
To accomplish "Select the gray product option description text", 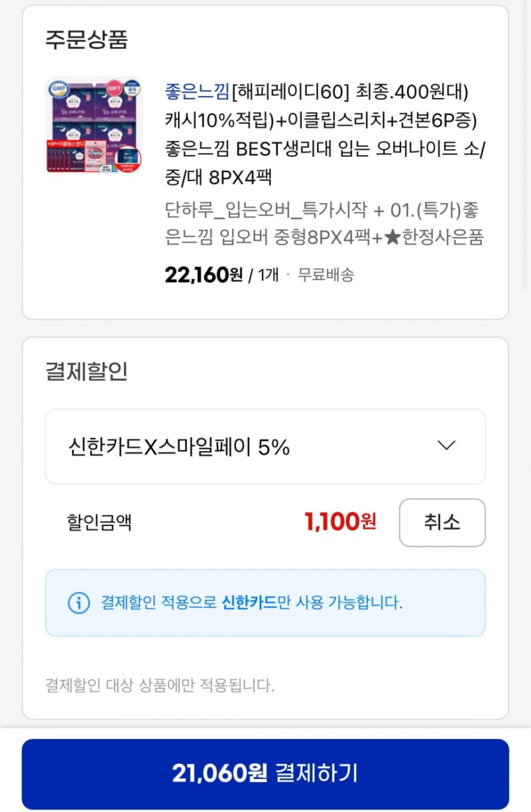I will click(323, 223).
